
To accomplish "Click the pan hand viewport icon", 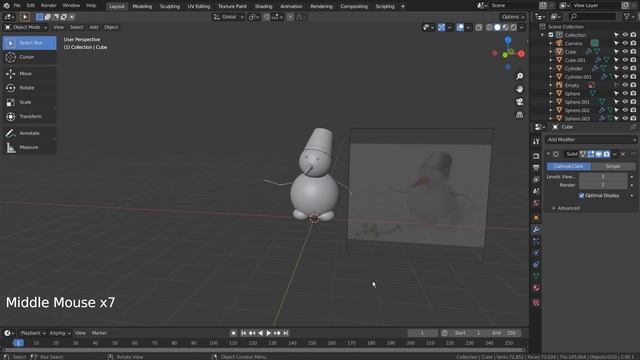I will (519, 89).
